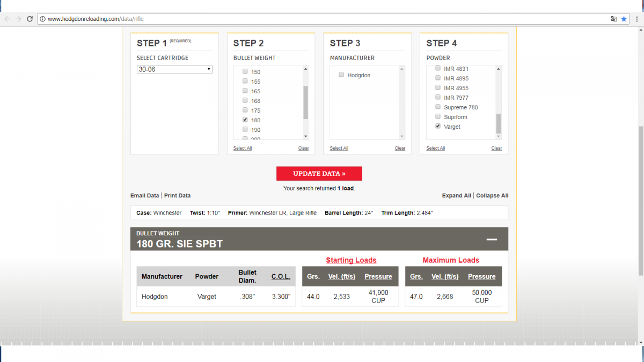The height and width of the screenshot is (362, 644).
Task: Click Pressure header under Maximum Loads
Action: pos(481,277)
